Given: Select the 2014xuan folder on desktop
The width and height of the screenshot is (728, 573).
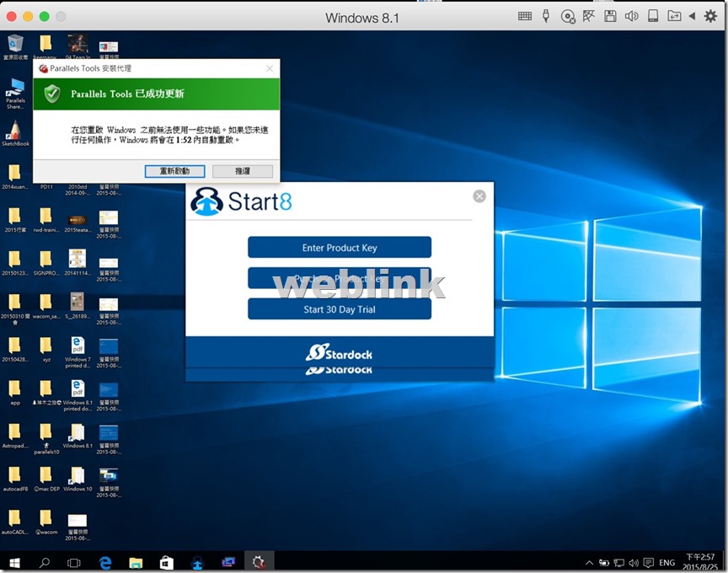Looking at the screenshot, I should [15, 176].
